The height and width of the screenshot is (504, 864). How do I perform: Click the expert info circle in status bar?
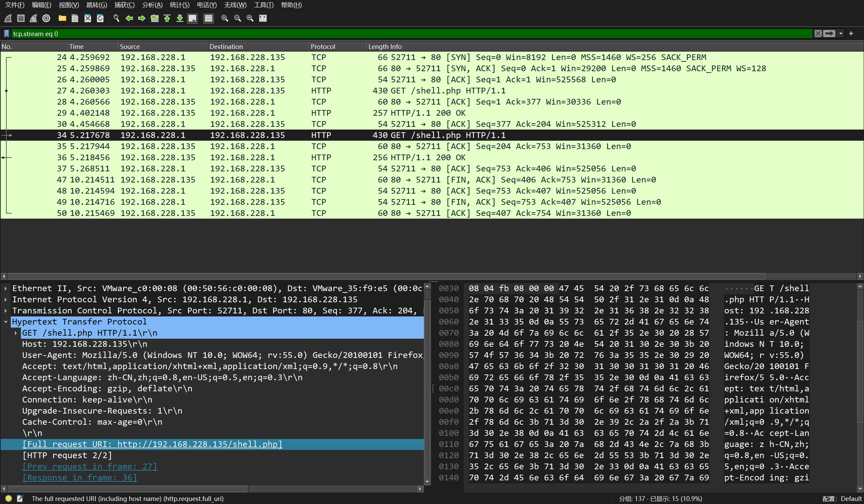8,499
